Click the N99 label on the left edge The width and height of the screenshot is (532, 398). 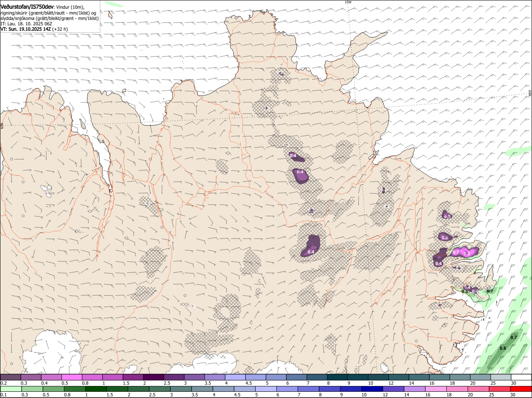[x=2, y=125]
